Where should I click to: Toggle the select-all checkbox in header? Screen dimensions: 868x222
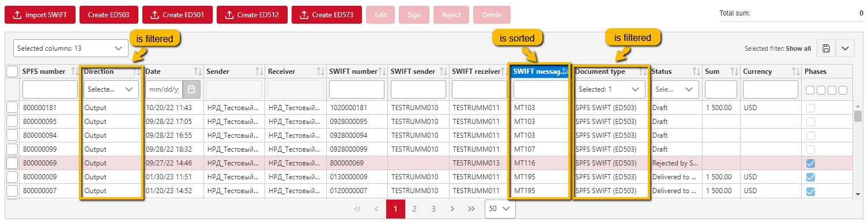coord(12,72)
